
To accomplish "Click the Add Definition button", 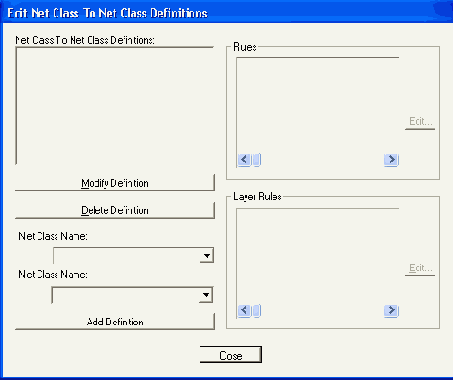I will [x=115, y=322].
